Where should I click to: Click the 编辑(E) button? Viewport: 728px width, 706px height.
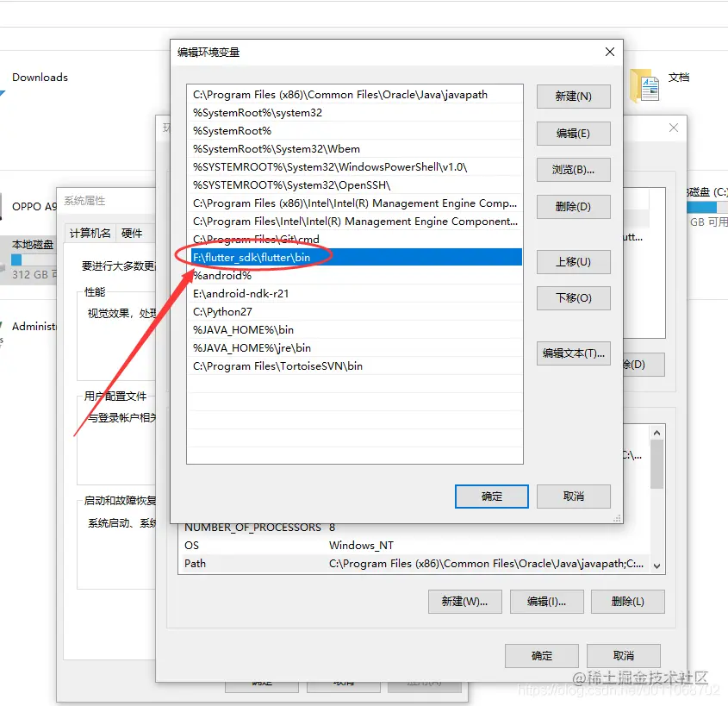pyautogui.click(x=574, y=134)
